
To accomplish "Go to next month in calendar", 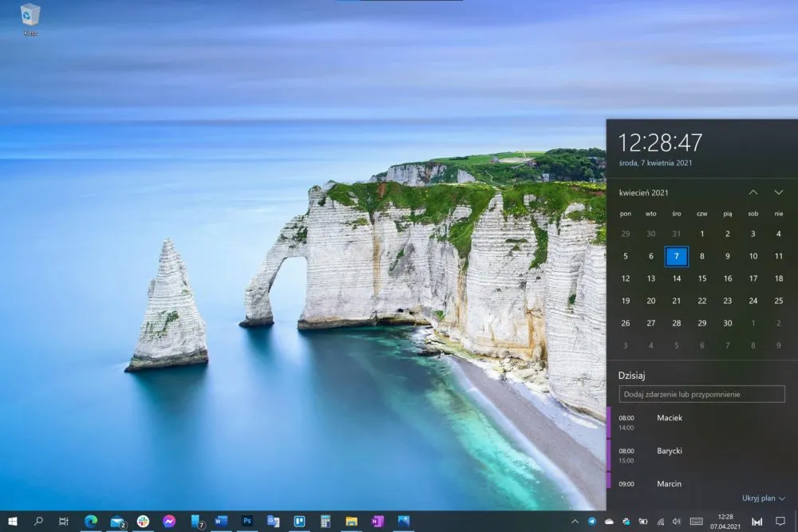I will (x=779, y=192).
